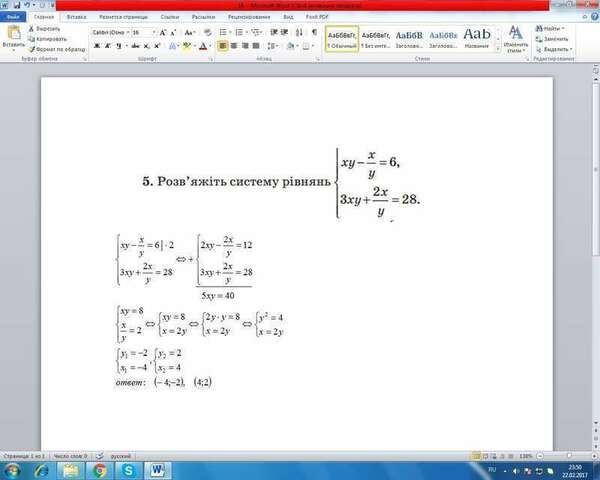Open Word from the Windows taskbar
This screenshot has height=480, width=600.
(x=158, y=470)
